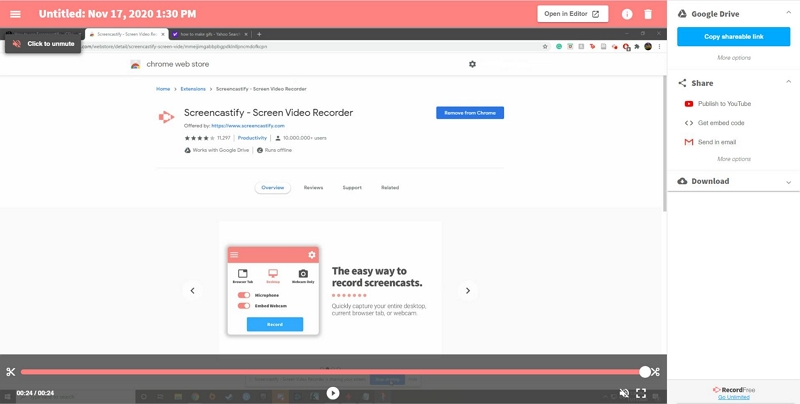Select the Reviews tab
The image size is (800, 404).
pos(313,188)
